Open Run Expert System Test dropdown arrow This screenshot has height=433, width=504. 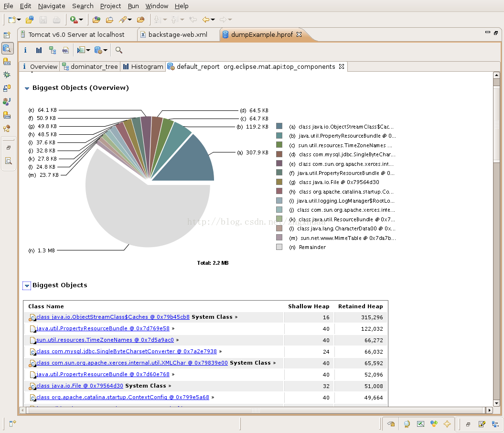click(x=105, y=51)
